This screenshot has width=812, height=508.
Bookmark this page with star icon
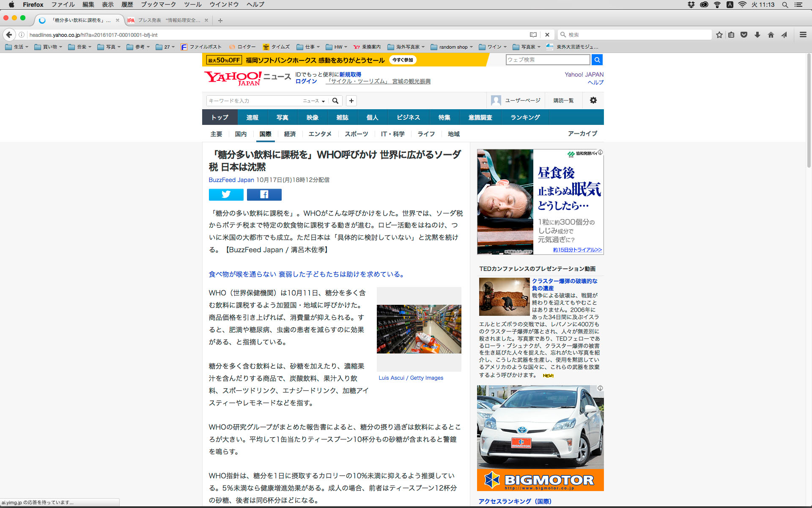click(x=719, y=35)
